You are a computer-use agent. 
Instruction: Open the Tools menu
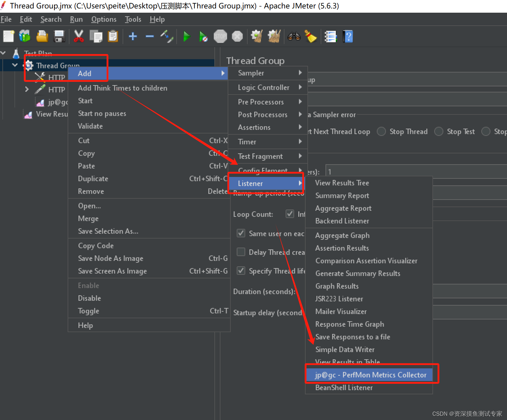click(133, 19)
